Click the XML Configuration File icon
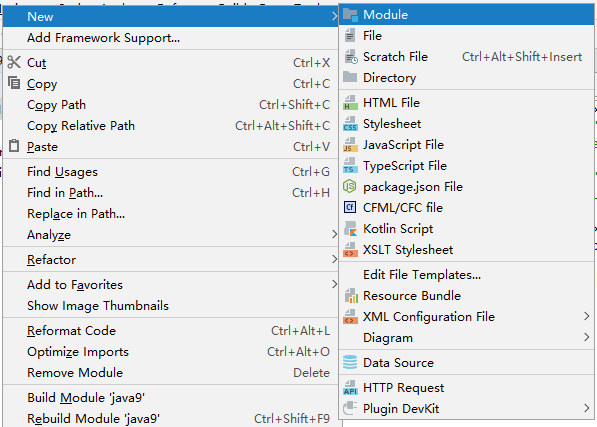The image size is (597, 427). [350, 317]
